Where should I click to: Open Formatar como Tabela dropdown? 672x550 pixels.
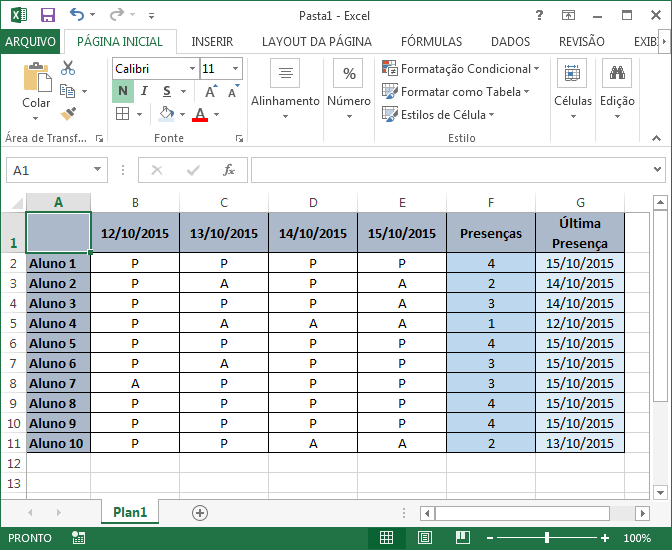[x=455, y=91]
